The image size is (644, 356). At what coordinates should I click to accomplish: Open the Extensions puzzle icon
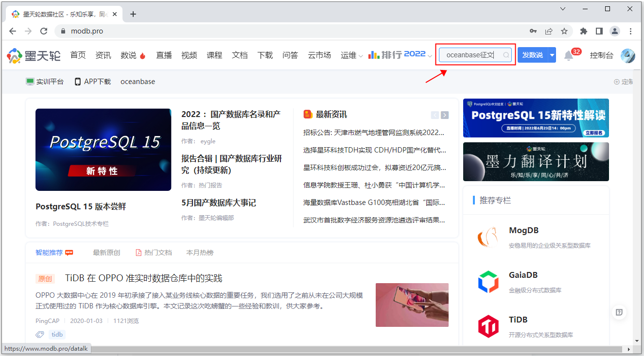tap(584, 31)
